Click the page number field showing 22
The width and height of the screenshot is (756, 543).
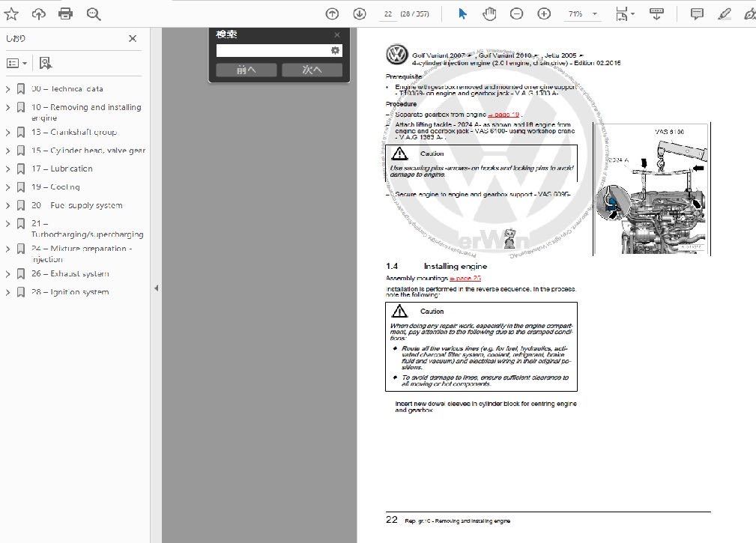click(388, 14)
